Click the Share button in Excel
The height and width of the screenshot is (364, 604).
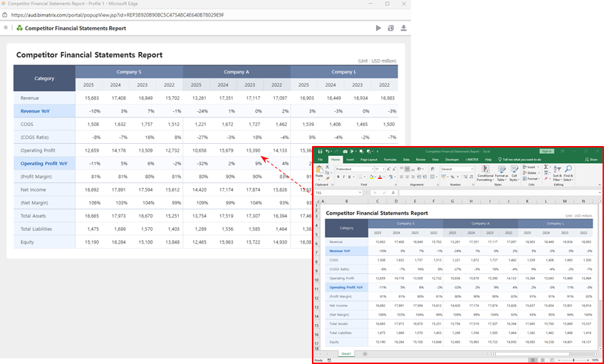pyautogui.click(x=591, y=160)
